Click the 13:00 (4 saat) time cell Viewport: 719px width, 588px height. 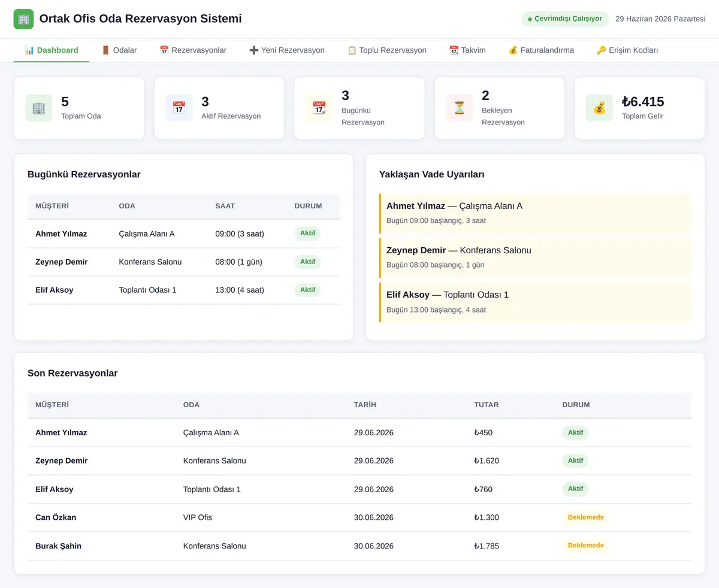(x=240, y=290)
